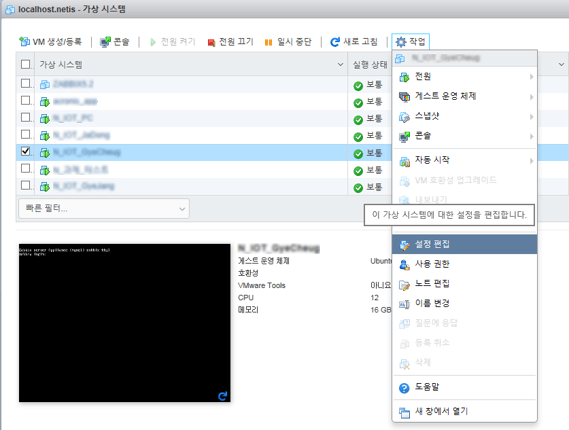Click the window icon beside localhost.netis title
Viewport: 569px width, 430px height.
(x=9, y=9)
